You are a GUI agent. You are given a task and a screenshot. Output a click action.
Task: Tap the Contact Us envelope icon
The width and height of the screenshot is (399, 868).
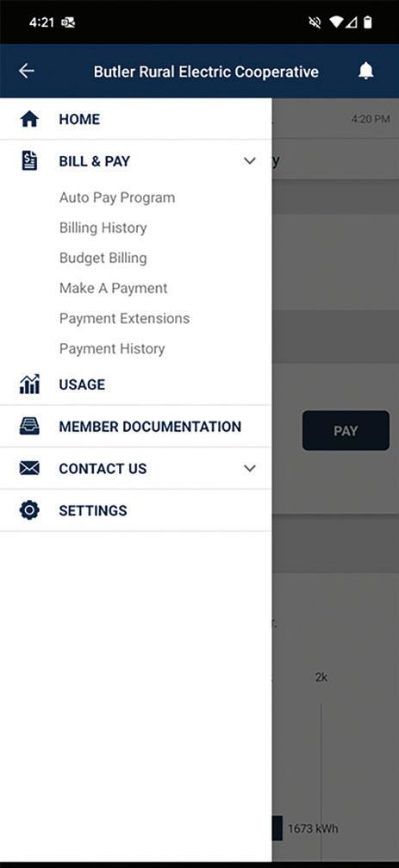(x=29, y=468)
